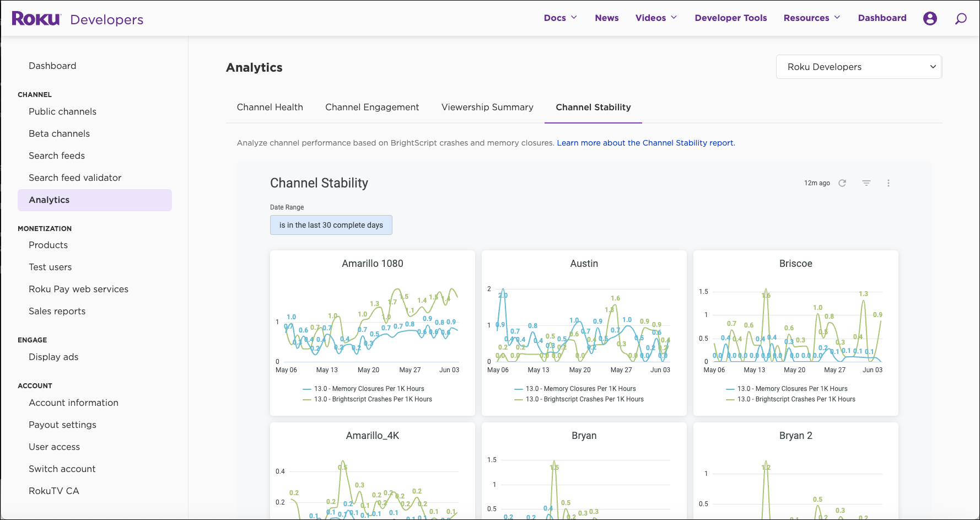
Task: Open the Roku Developers account selector
Action: click(x=858, y=67)
